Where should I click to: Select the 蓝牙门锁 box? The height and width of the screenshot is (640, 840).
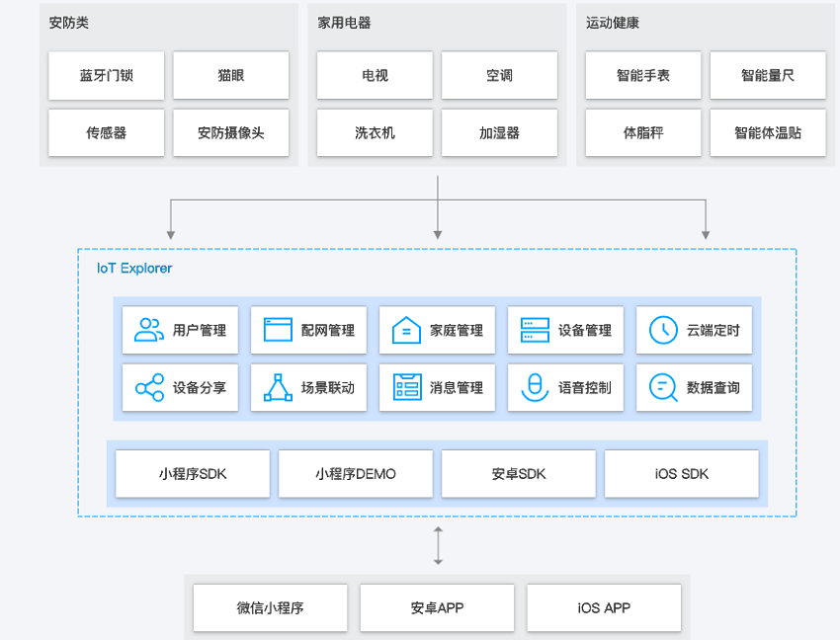(106, 75)
